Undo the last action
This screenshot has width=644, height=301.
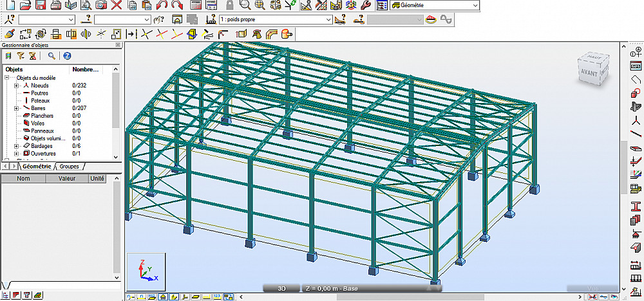(162, 5)
